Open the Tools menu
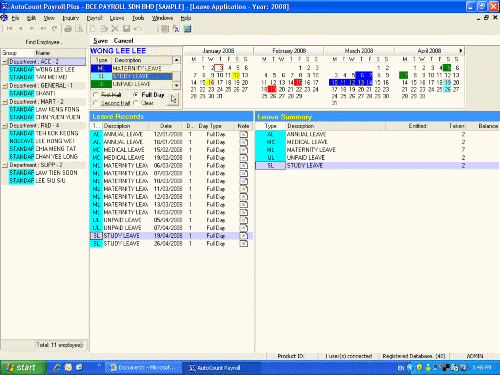This screenshot has height=375, width=500. pos(138,18)
